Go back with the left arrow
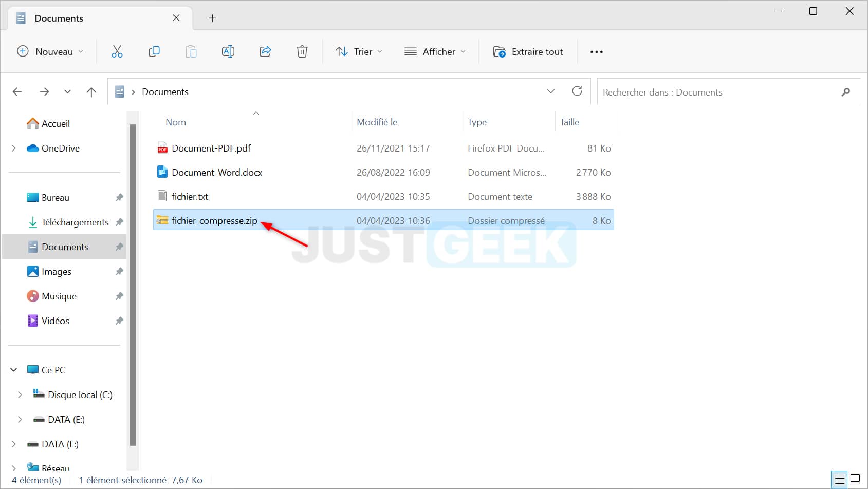 (x=17, y=91)
